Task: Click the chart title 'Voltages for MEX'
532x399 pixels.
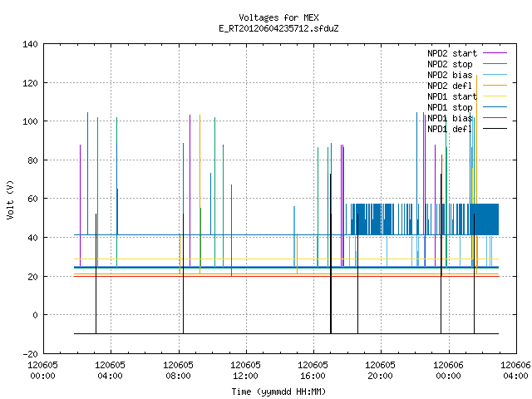Action: pyautogui.click(x=278, y=17)
